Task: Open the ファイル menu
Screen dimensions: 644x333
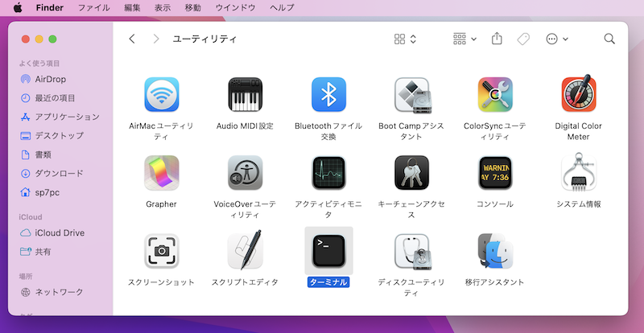Action: pyautogui.click(x=93, y=7)
